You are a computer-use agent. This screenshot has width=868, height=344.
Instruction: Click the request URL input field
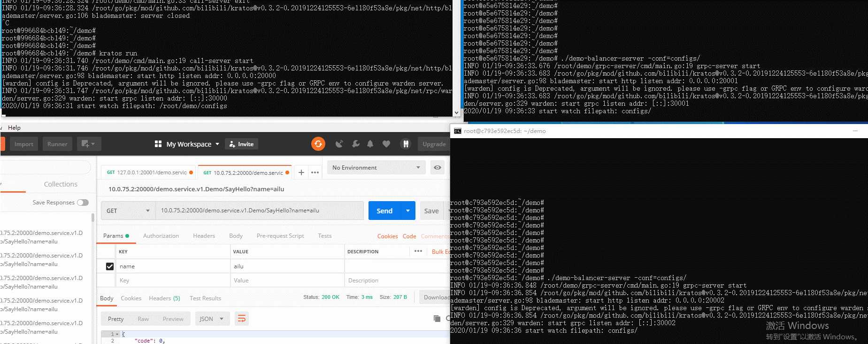tap(260, 211)
